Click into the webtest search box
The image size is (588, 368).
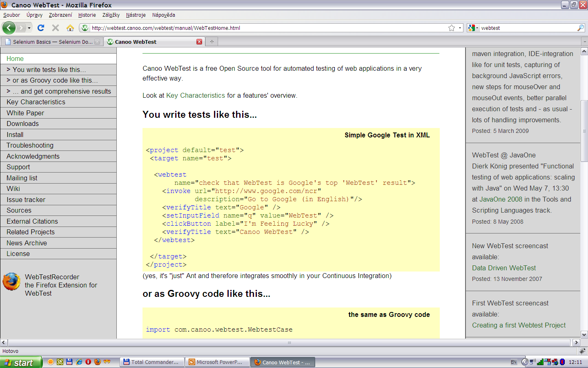coord(528,28)
